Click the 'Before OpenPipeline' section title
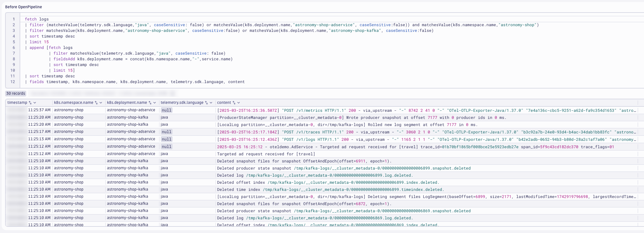The height and width of the screenshot is (233, 644). pyautogui.click(x=24, y=7)
